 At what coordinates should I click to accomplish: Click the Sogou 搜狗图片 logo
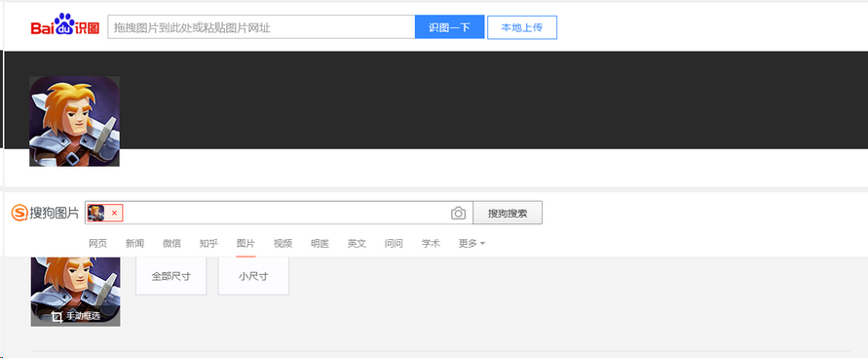[45, 213]
